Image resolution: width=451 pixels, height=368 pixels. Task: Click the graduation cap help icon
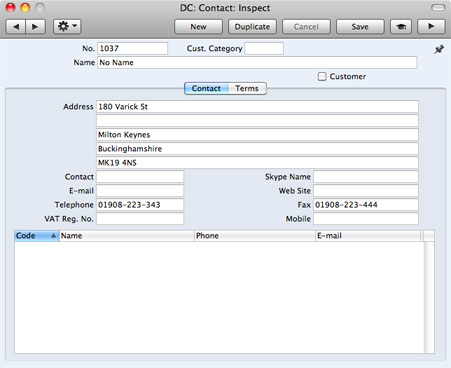pyautogui.click(x=401, y=26)
